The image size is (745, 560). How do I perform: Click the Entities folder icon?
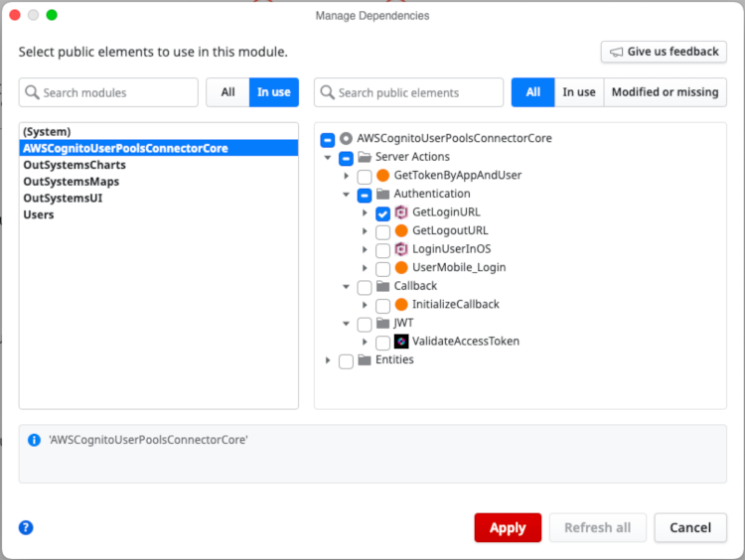(365, 360)
